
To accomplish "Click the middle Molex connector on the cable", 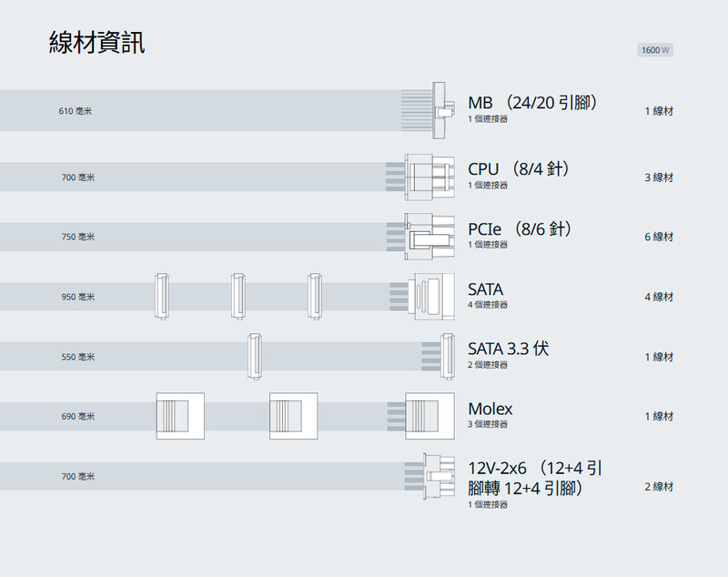I will coord(293,416).
